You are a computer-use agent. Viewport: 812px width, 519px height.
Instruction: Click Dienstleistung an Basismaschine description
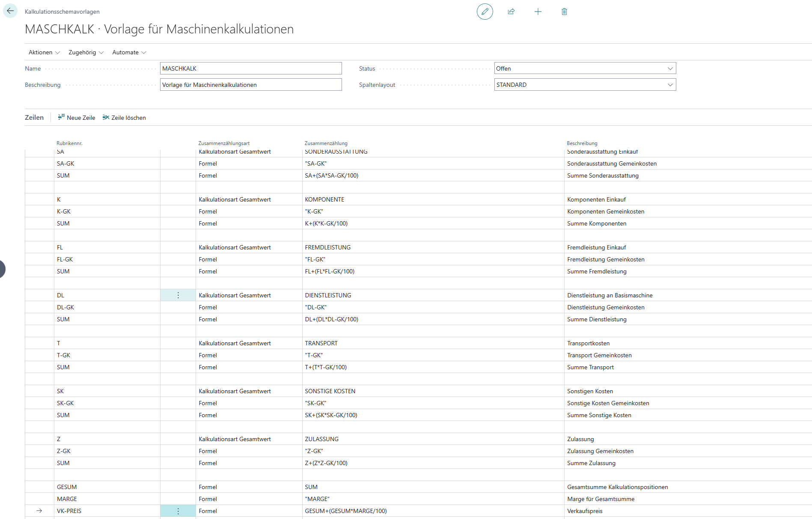610,295
